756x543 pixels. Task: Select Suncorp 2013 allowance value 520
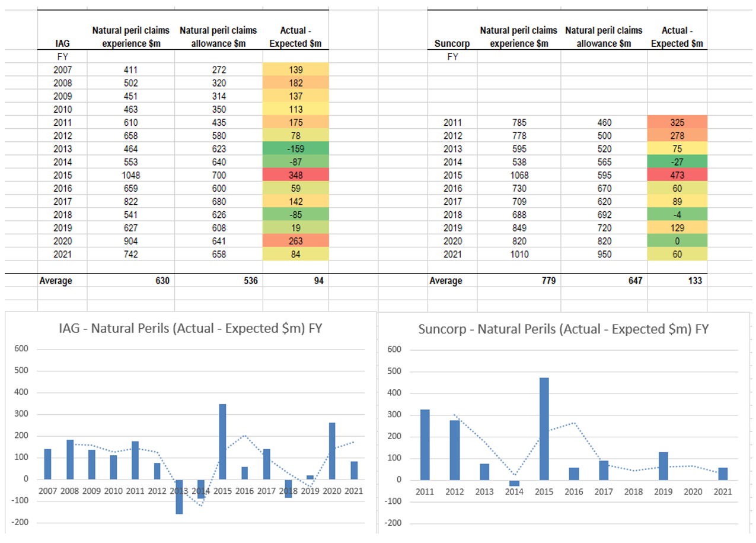tap(604, 148)
